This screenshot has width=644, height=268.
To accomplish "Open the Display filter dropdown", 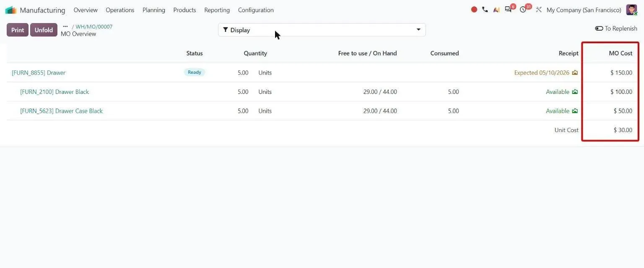I will (322, 30).
